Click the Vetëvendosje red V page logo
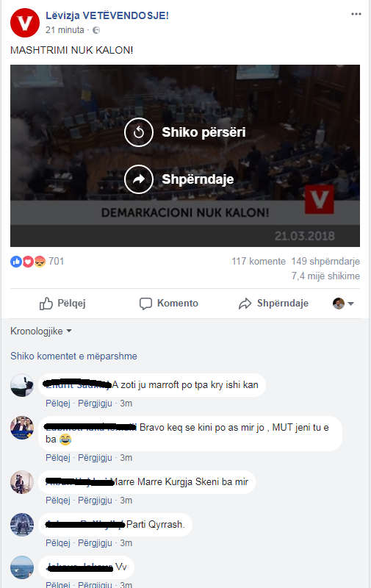The height and width of the screenshot is (588, 371). (25, 23)
